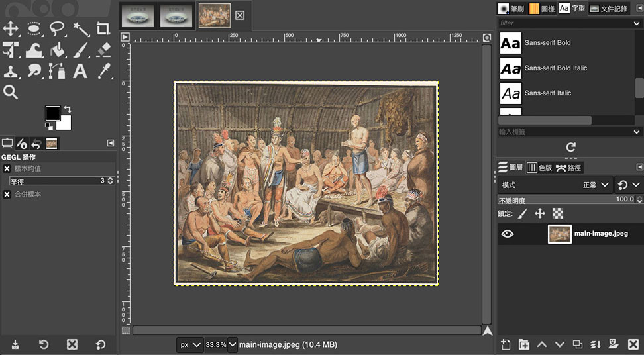This screenshot has height=355, width=644.
Task: Select the Free Select lasso tool
Action: coord(57,28)
